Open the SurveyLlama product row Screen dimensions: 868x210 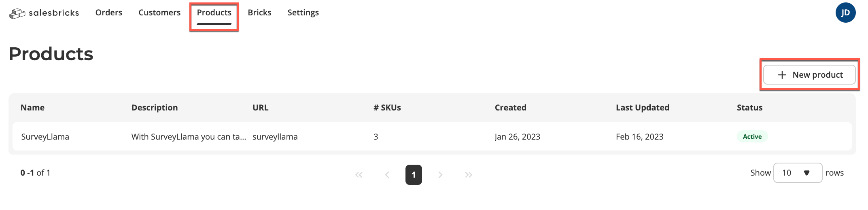pyautogui.click(x=432, y=137)
